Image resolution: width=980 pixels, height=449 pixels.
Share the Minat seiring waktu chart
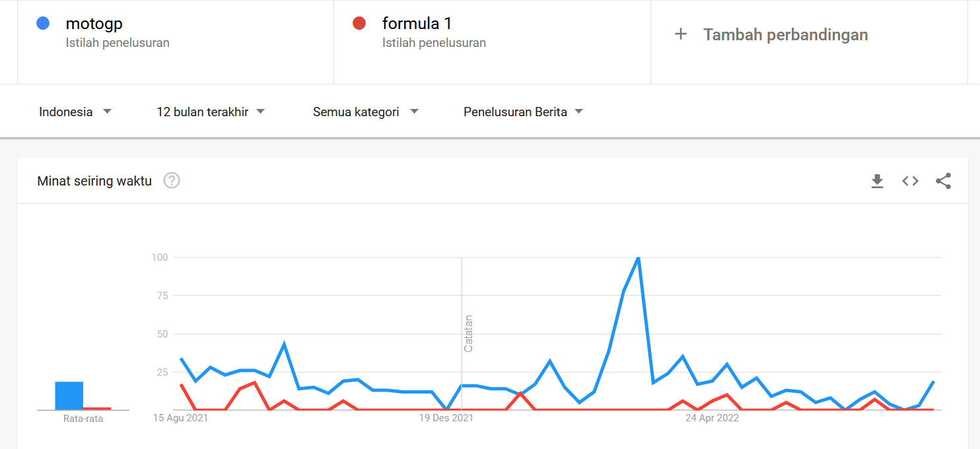pyautogui.click(x=943, y=181)
